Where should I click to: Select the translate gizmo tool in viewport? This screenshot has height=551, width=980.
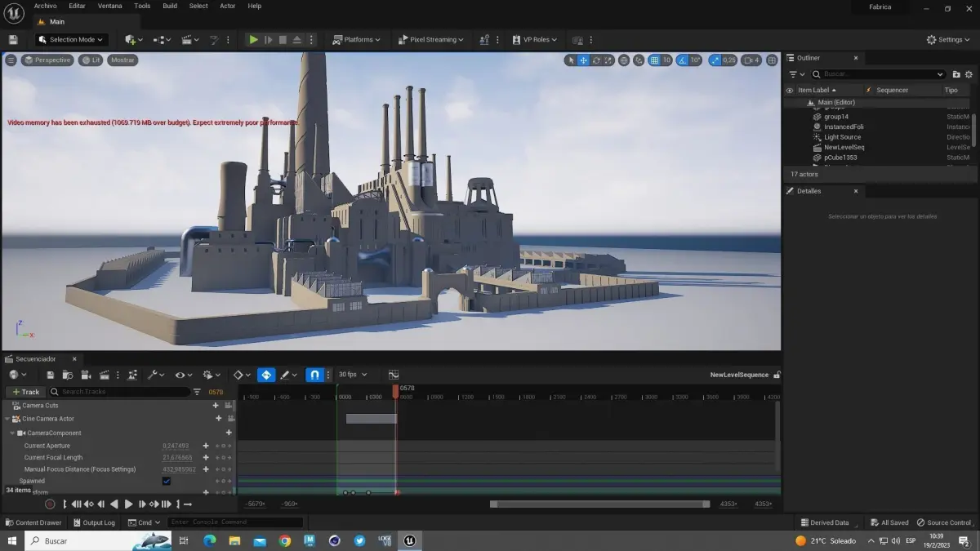(x=583, y=60)
